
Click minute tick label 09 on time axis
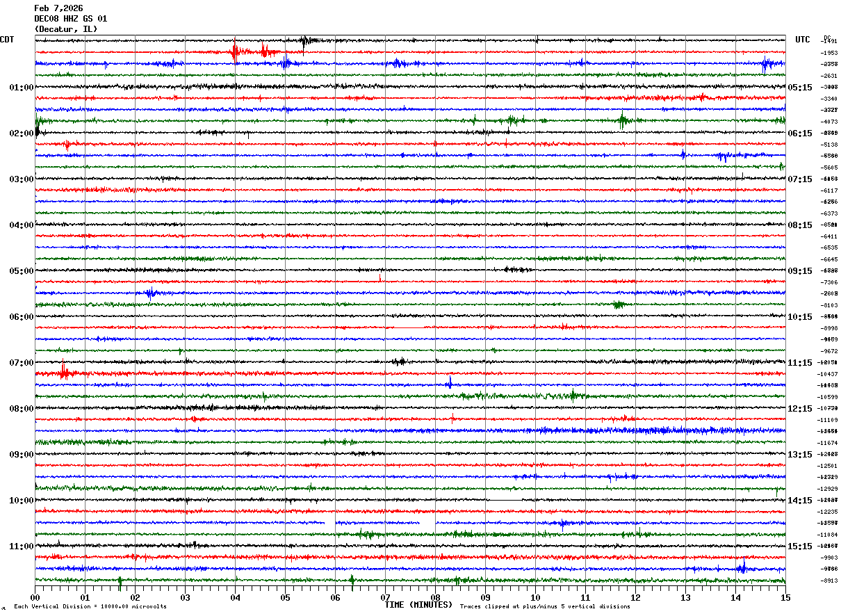click(x=485, y=597)
